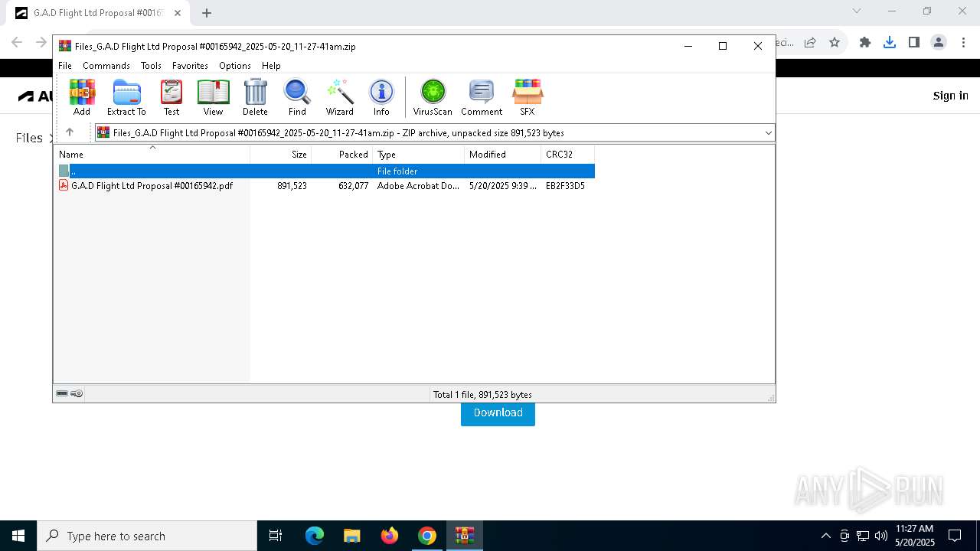Show archive Info
The width and height of the screenshot is (980, 551).
coord(381,97)
